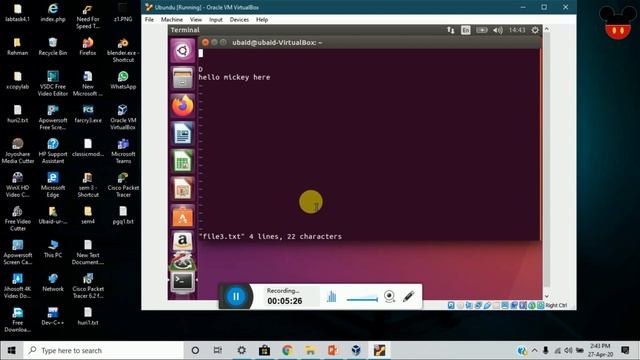Click the 'Type here to search' box
The image size is (640, 360).
point(103,350)
